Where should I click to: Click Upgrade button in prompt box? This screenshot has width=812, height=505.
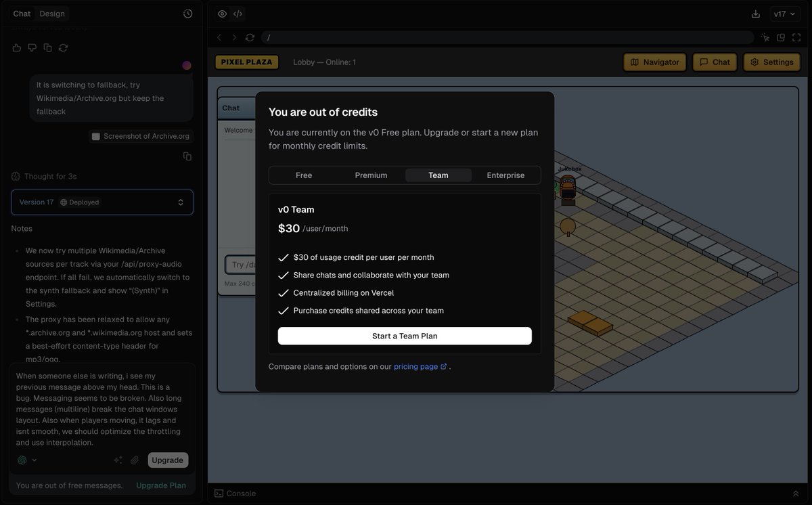tap(168, 460)
